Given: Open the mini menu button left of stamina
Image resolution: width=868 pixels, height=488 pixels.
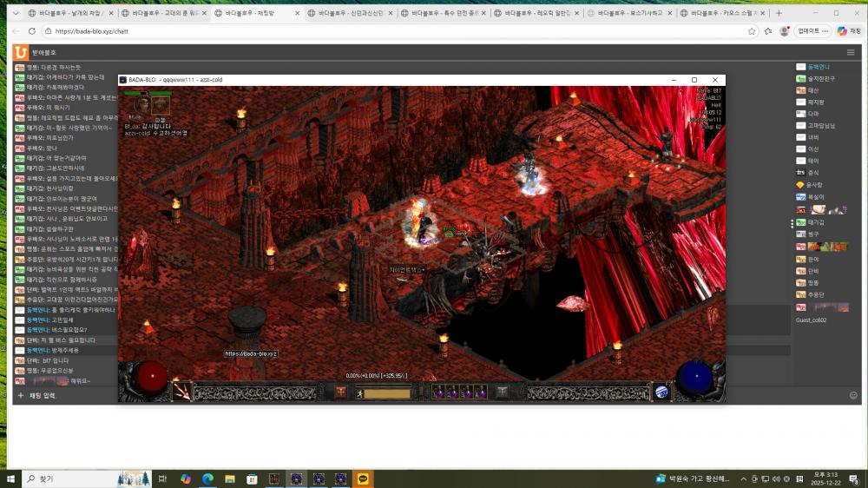Looking at the screenshot, I should (340, 392).
